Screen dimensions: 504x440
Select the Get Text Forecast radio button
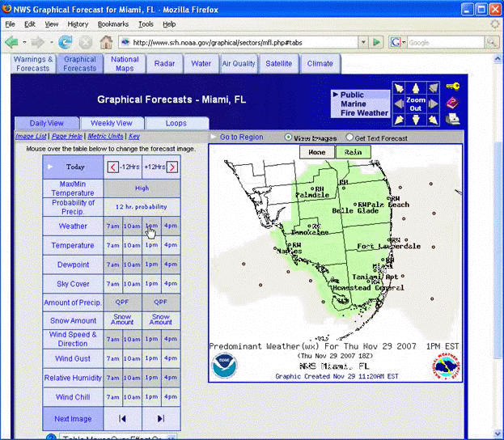(349, 137)
